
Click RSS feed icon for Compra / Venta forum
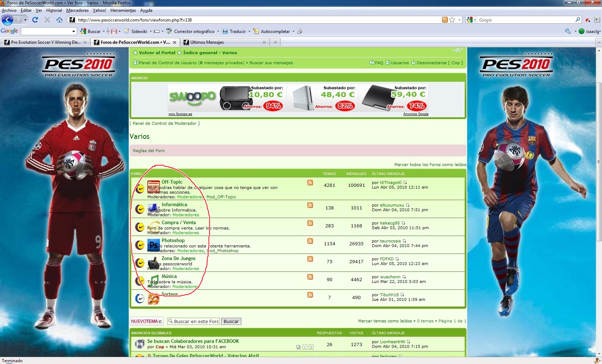(310, 223)
